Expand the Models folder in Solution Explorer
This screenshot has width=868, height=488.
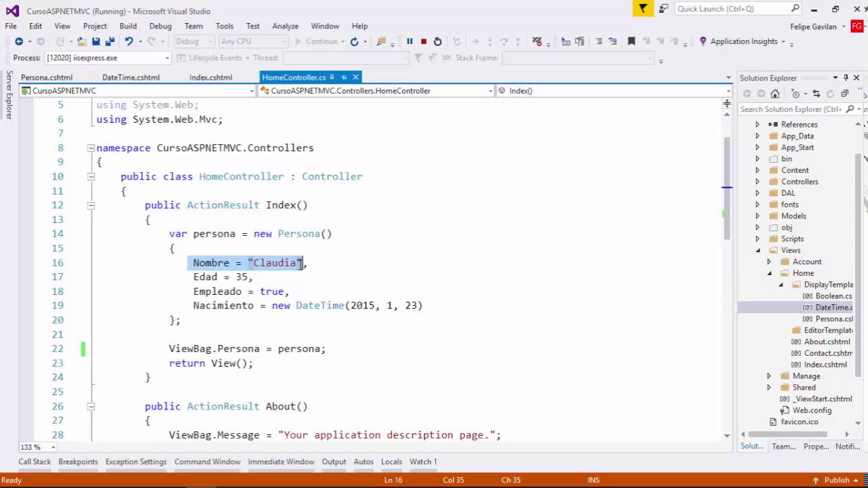coord(757,216)
